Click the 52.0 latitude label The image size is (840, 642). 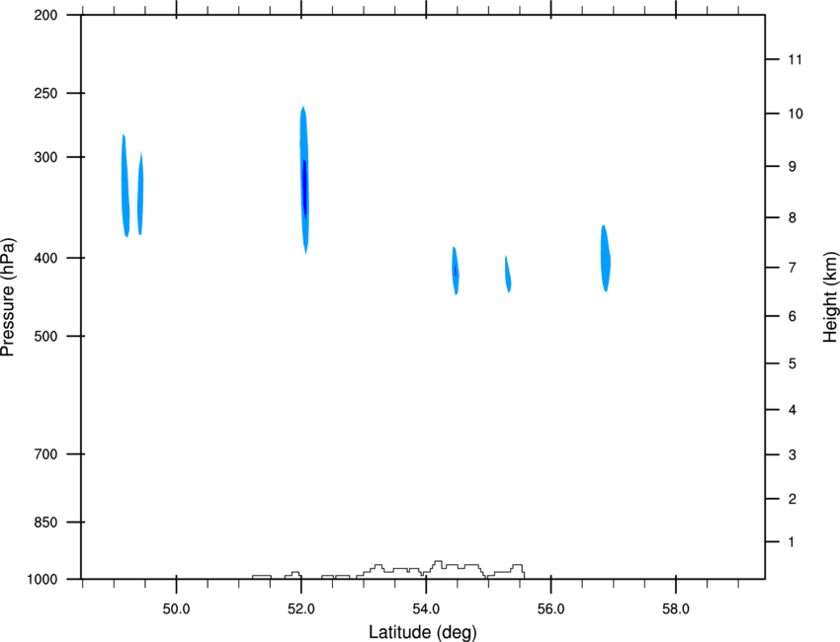tap(301, 609)
